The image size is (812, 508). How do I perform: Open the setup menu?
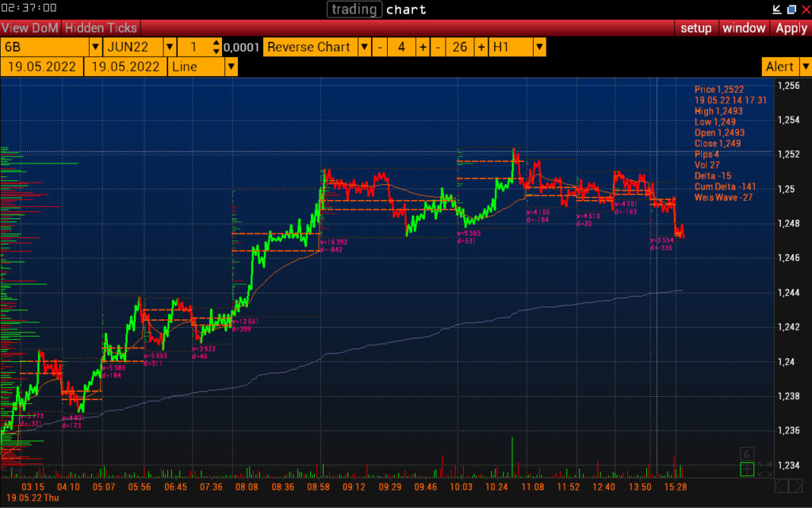(x=696, y=28)
